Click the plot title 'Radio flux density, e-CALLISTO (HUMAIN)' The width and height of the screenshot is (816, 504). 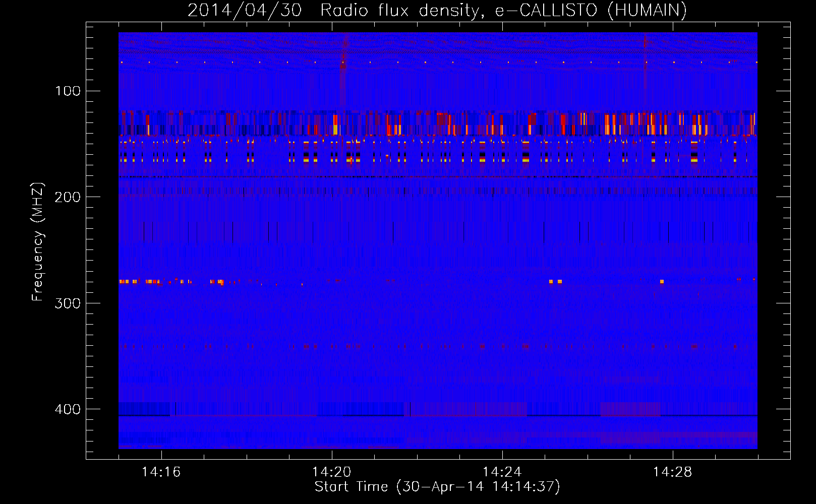[503, 10]
